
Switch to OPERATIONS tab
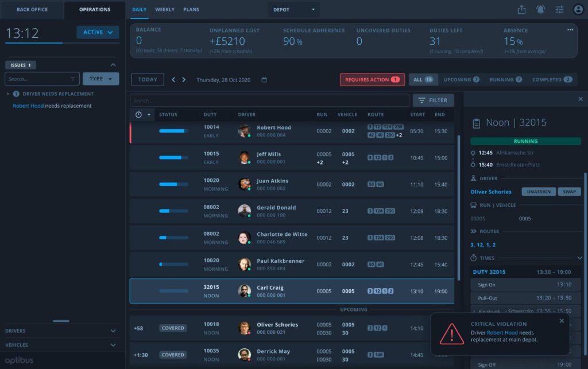pos(95,9)
